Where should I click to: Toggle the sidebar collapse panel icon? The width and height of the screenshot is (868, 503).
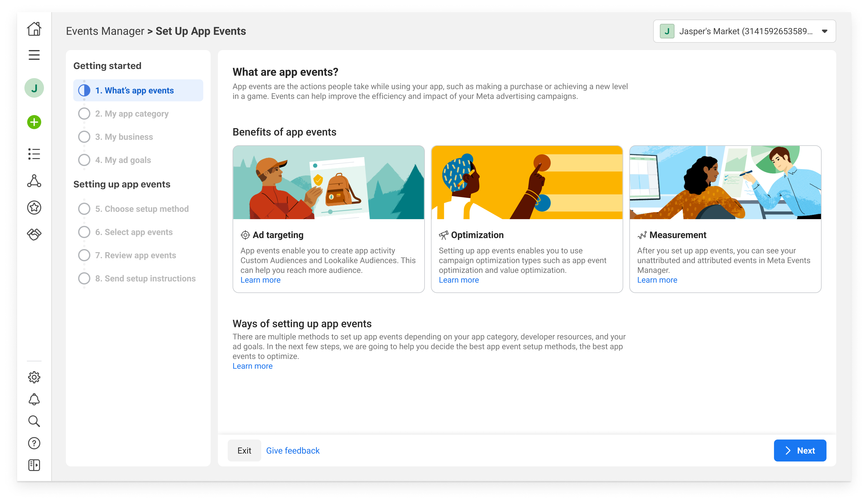point(34,465)
